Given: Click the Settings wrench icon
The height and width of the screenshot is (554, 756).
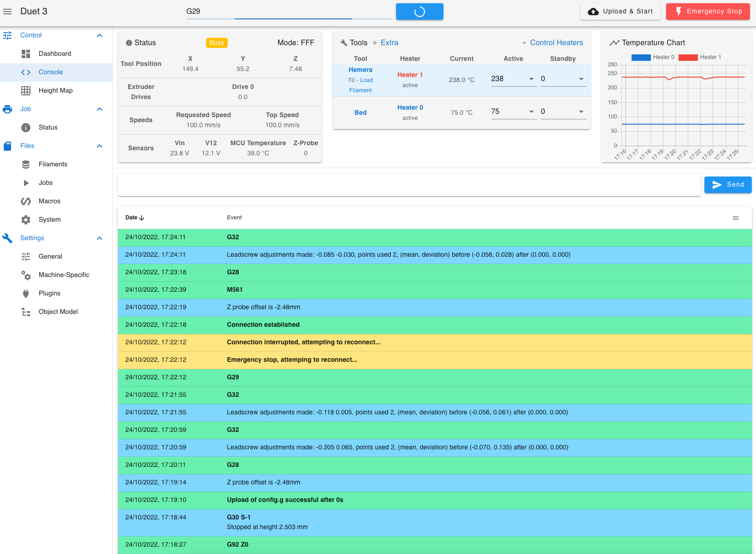Looking at the screenshot, I should coord(7,238).
